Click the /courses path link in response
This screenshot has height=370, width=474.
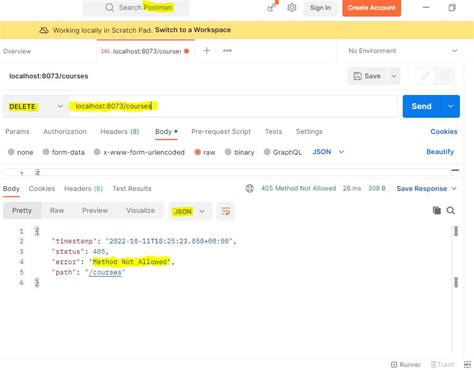point(105,272)
